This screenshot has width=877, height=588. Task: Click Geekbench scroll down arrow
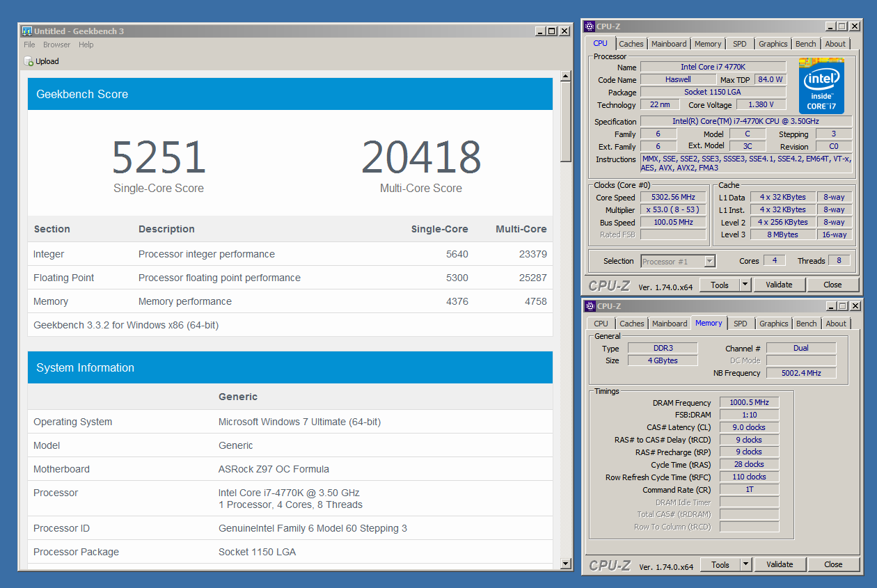coord(567,564)
